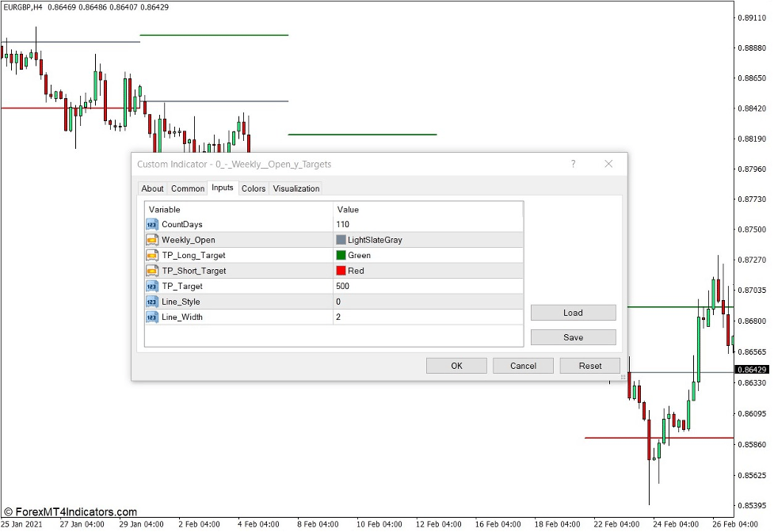Click the numeric icon beside CountDays
Image resolution: width=774 pixels, height=532 pixels.
tap(151, 225)
